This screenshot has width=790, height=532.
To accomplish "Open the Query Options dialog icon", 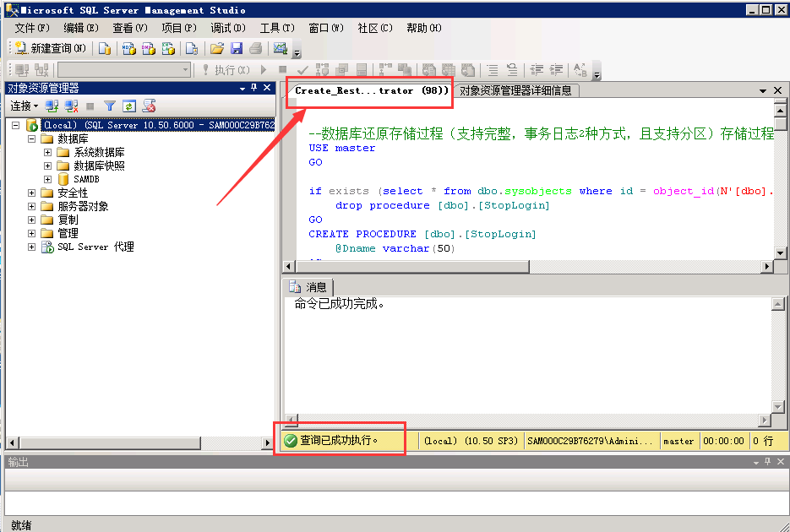I will pyautogui.click(x=342, y=70).
